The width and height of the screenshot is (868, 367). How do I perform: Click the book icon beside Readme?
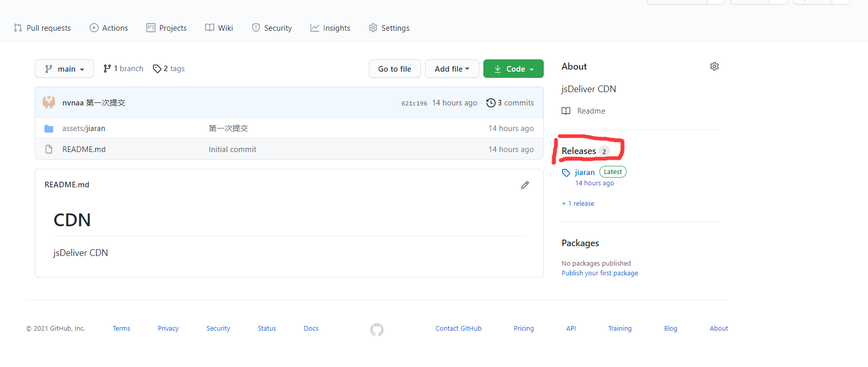pyautogui.click(x=566, y=111)
